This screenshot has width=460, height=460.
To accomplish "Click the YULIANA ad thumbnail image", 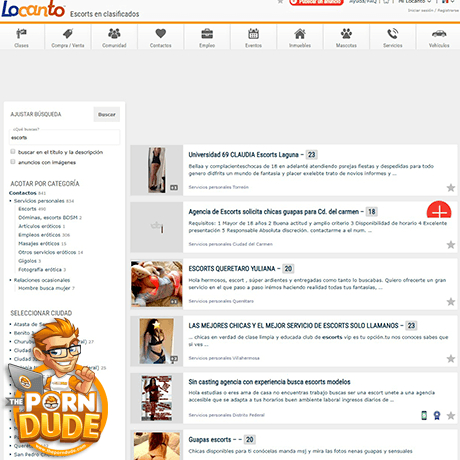I will tap(157, 284).
